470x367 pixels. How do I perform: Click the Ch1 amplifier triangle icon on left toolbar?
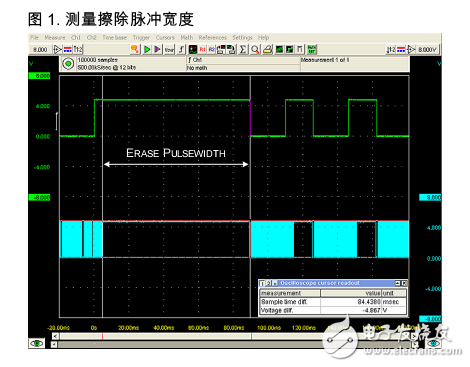coord(57,50)
